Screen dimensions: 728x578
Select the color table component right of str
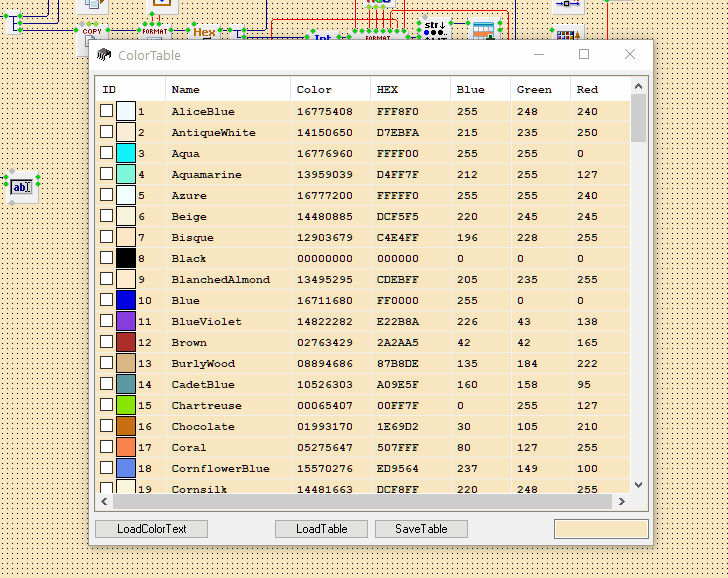coord(483,30)
